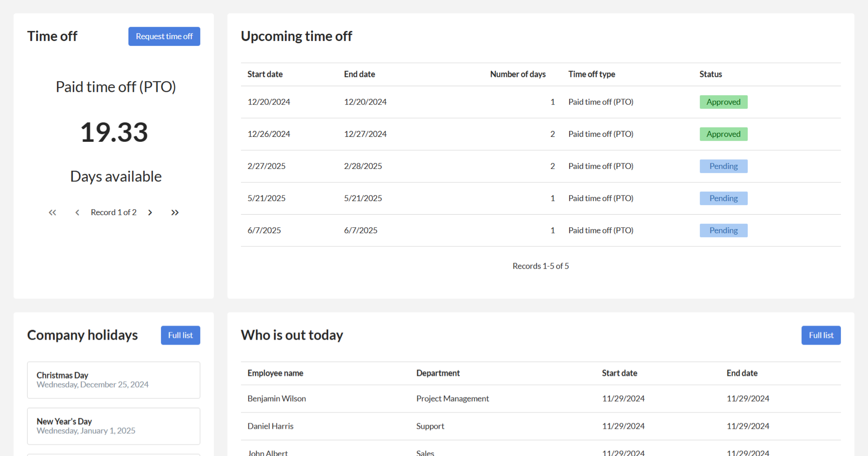868x456 pixels.
Task: Select the Who is out today heading
Action: tap(292, 335)
